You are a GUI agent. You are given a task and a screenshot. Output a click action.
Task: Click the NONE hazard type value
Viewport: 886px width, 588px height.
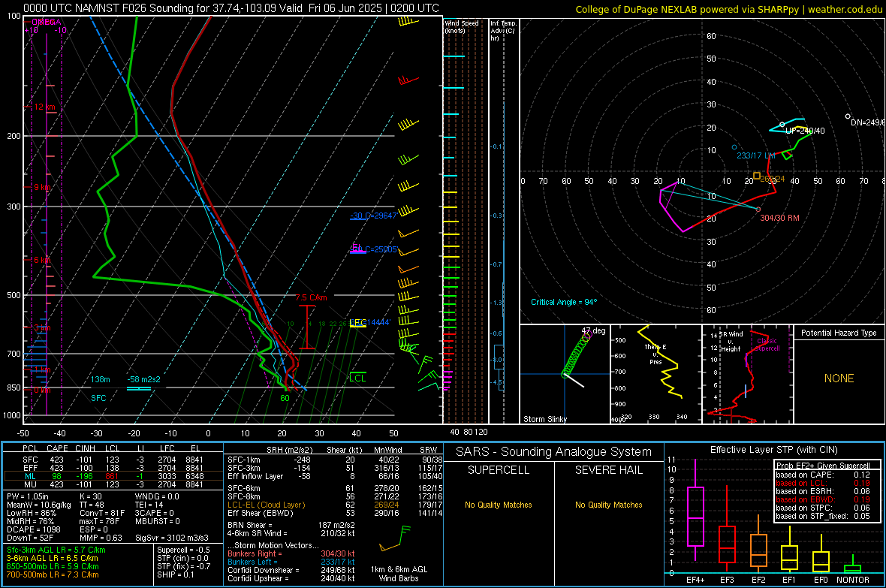(839, 378)
